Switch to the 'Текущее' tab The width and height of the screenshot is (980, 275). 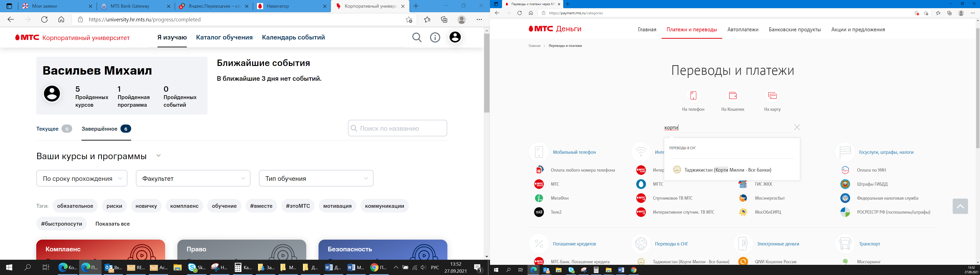(47, 129)
